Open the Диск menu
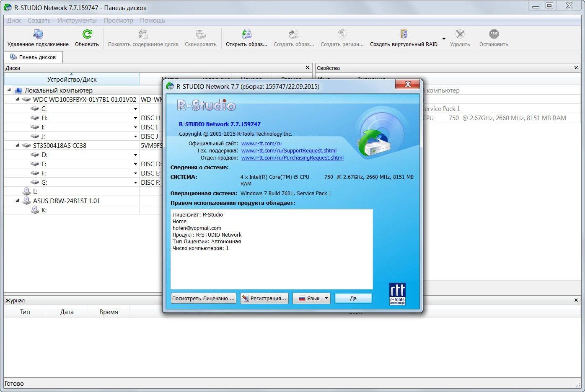Screen dimensions: 585x392 coord(14,20)
